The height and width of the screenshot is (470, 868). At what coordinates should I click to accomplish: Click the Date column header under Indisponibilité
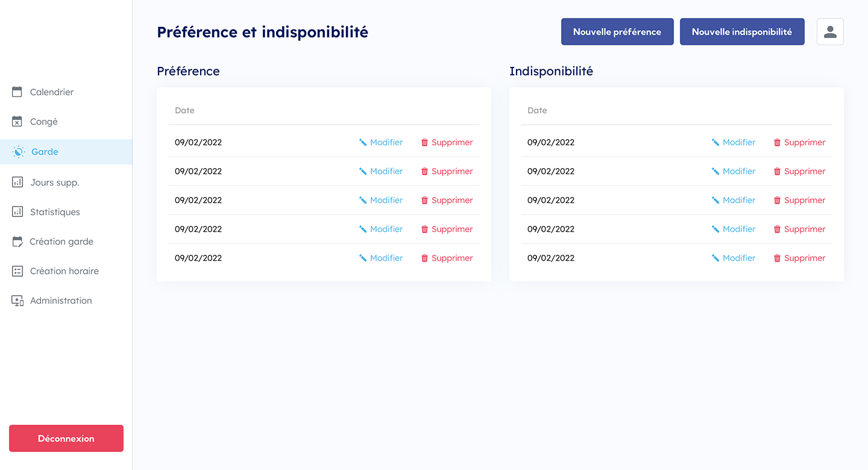(537, 111)
